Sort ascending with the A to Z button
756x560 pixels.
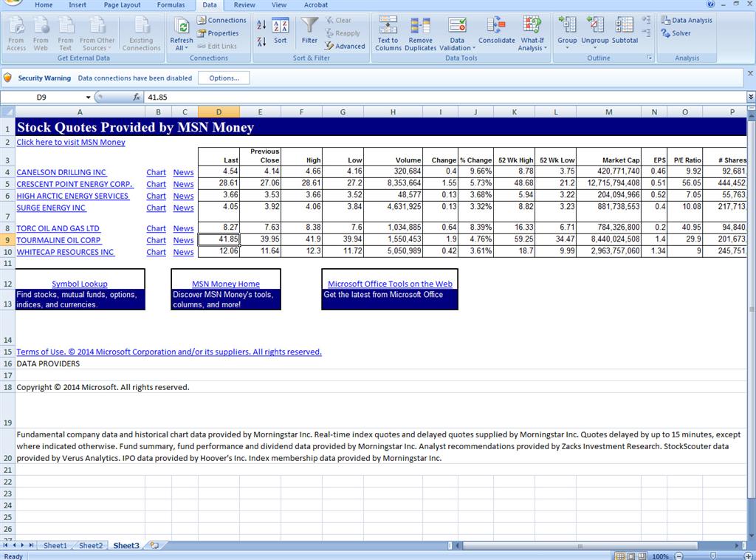(261, 24)
